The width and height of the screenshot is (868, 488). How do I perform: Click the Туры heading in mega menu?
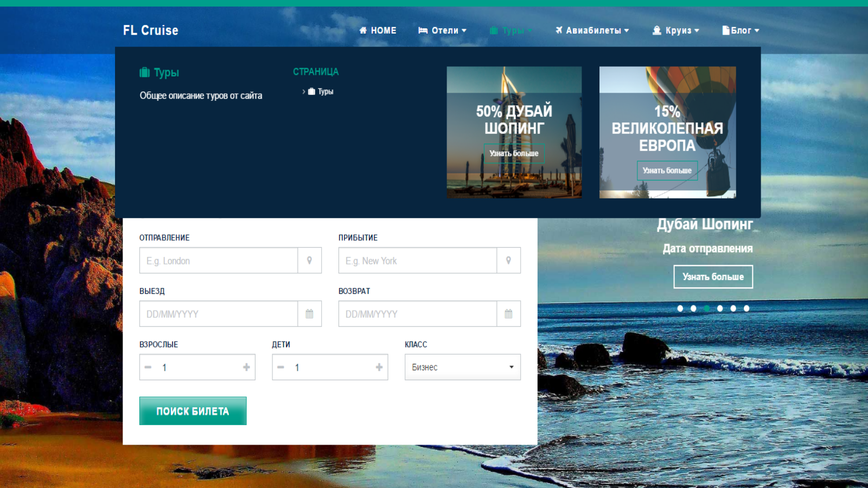pos(166,73)
